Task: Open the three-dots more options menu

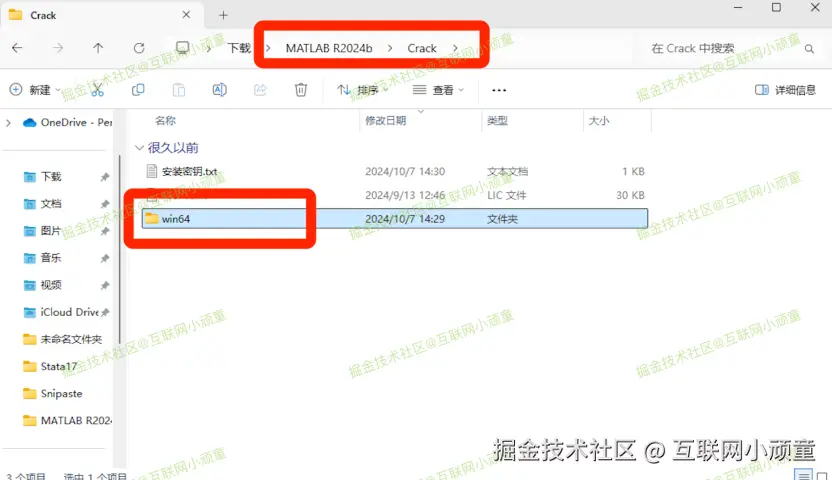Action: [x=499, y=90]
